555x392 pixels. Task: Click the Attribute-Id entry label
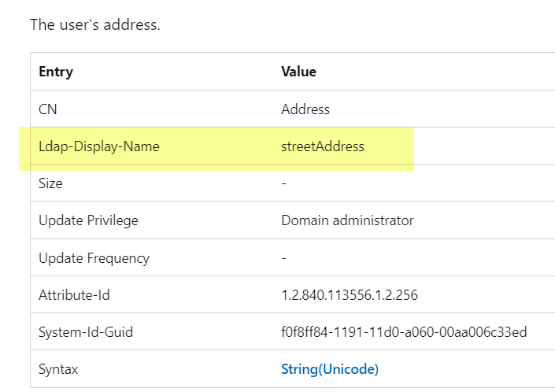[x=73, y=295]
